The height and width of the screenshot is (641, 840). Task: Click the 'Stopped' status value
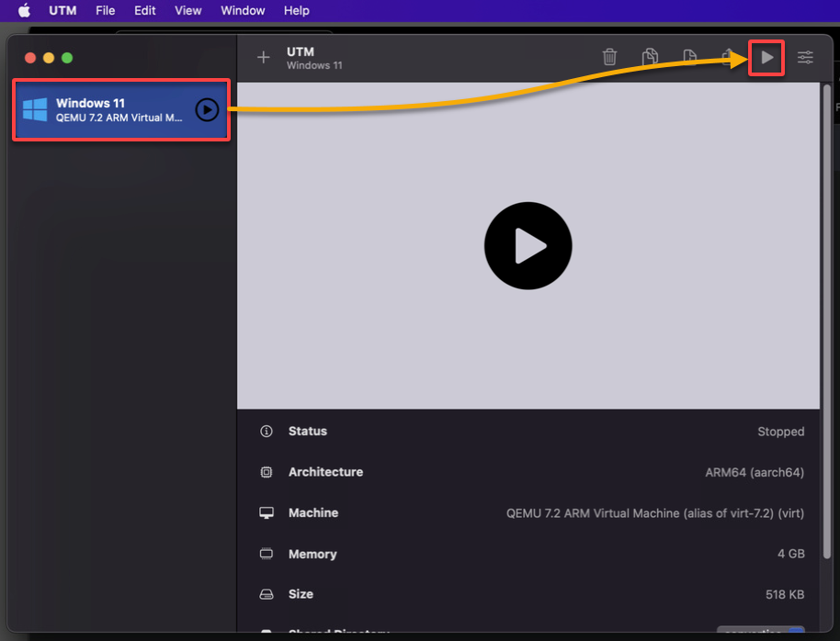(780, 432)
